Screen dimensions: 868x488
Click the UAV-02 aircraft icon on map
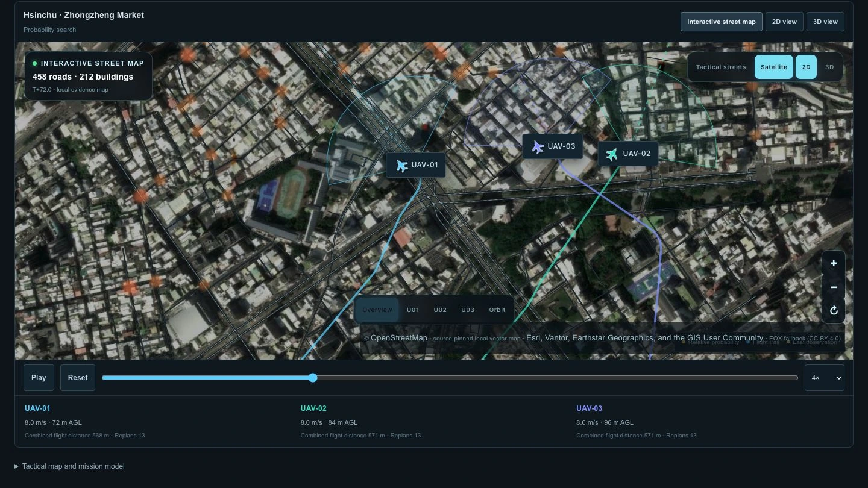click(612, 154)
